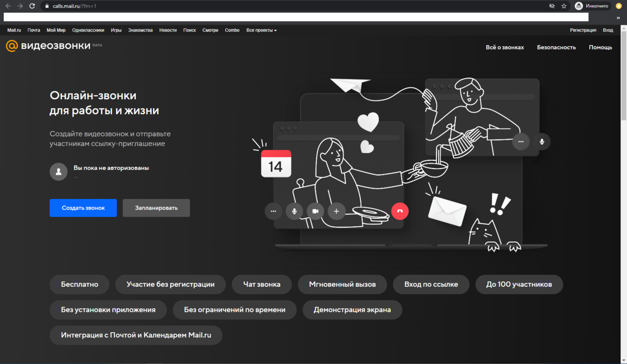The width and height of the screenshot is (627, 364).
Task: Click 'Всё о звонках' in the header
Action: pyautogui.click(x=504, y=47)
